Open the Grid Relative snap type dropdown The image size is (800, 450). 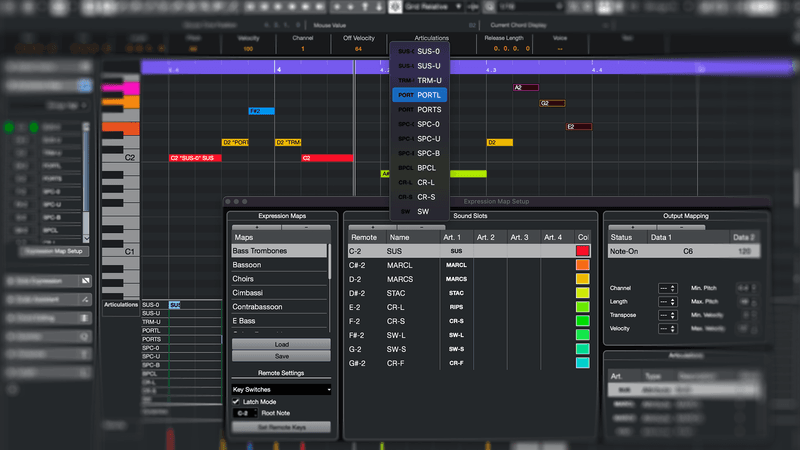point(433,7)
